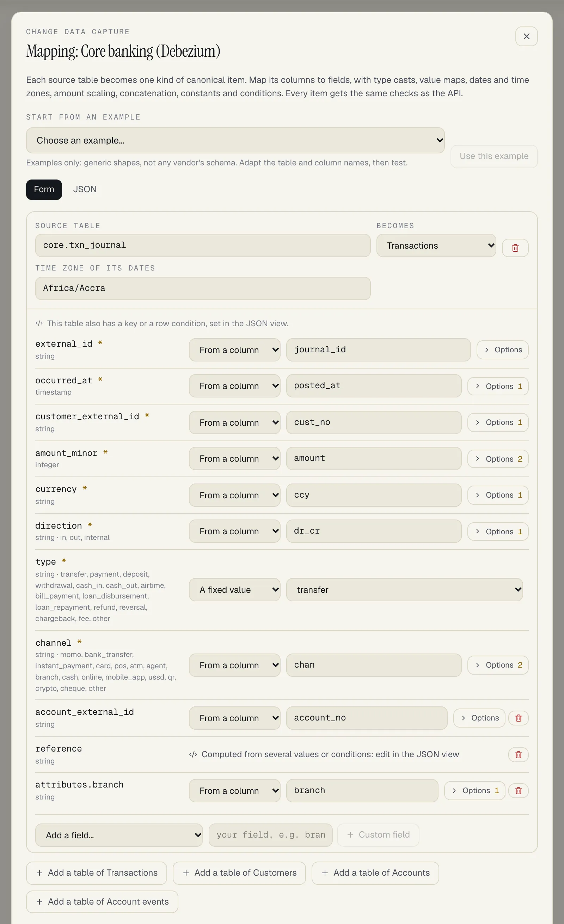Delete the attributes.branch field row
The image size is (564, 924).
click(x=518, y=790)
